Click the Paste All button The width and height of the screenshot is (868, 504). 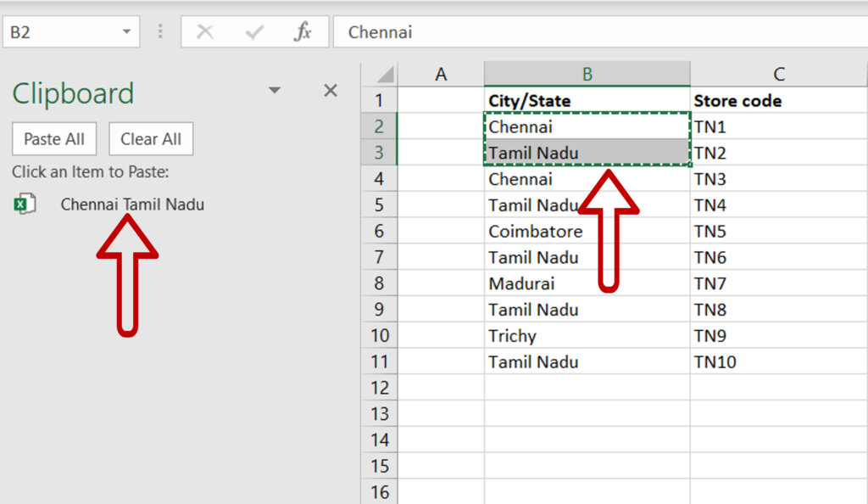pos(54,139)
